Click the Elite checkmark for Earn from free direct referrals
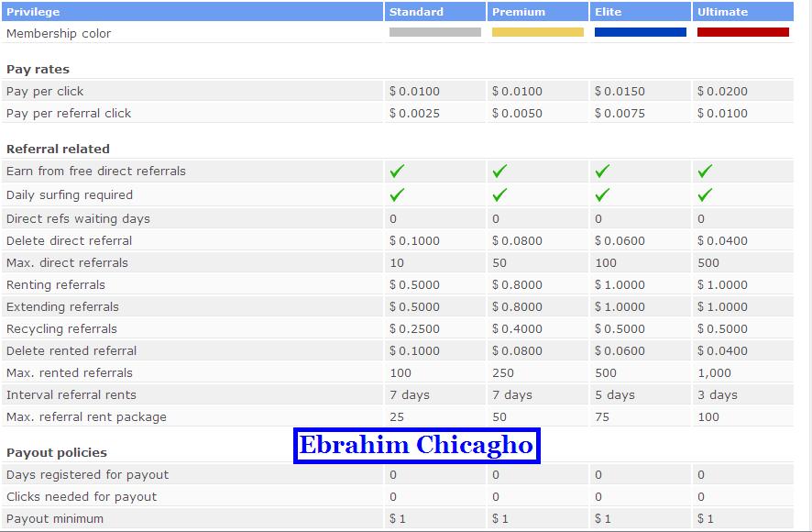812x532 pixels. [x=602, y=172]
